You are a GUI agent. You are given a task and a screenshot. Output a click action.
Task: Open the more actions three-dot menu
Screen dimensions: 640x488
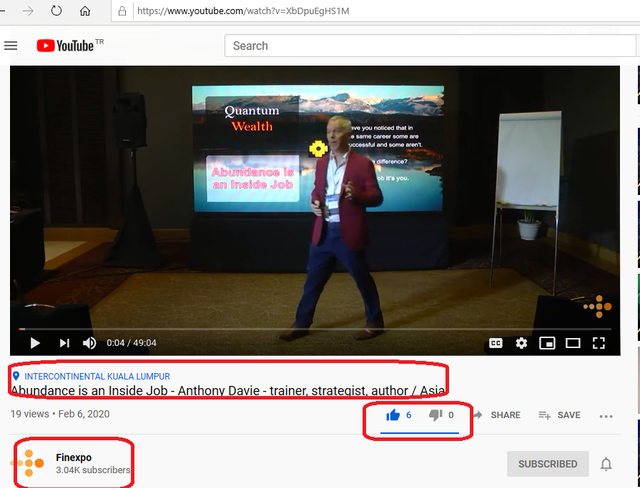(x=606, y=416)
